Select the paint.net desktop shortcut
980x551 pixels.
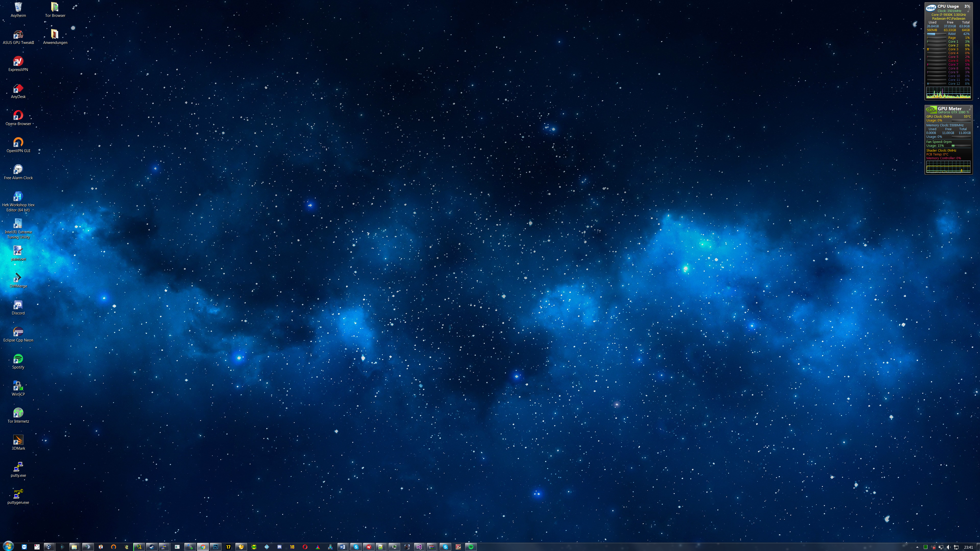coord(18,253)
